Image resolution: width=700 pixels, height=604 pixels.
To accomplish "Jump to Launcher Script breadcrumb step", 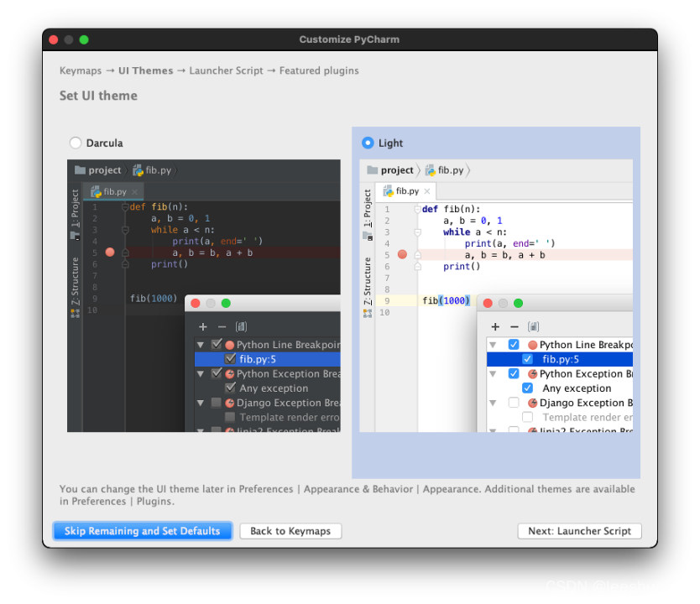I will click(x=226, y=70).
